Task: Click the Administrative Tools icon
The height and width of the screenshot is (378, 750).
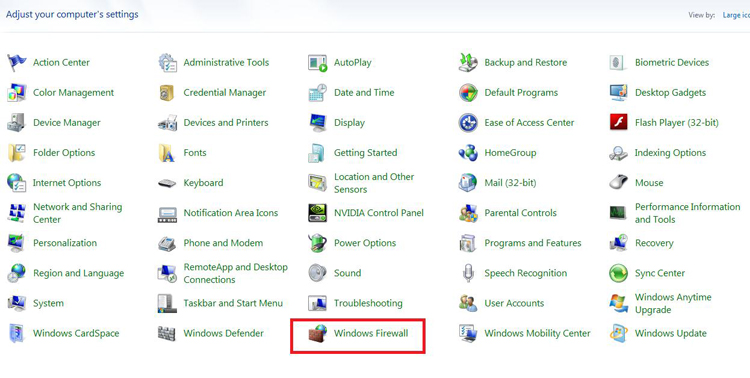Action: pyautogui.click(x=167, y=63)
